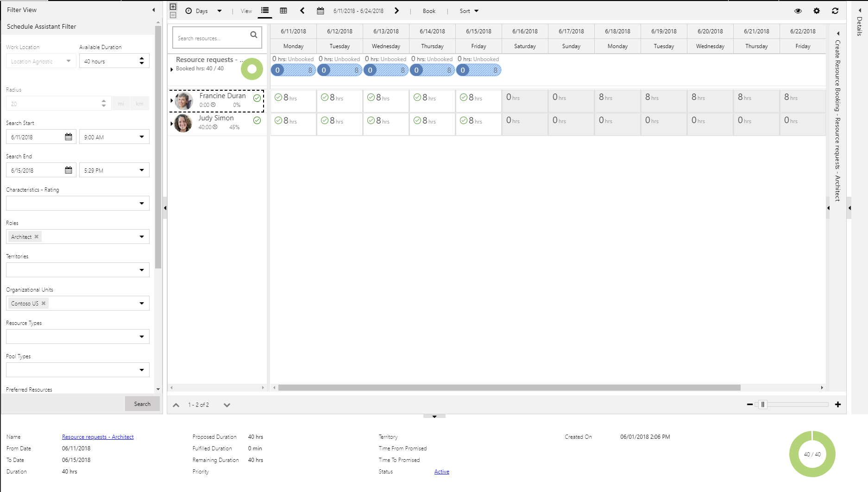868x492 pixels.
Task: Remove the Contoso US org unit tag
Action: (x=44, y=303)
